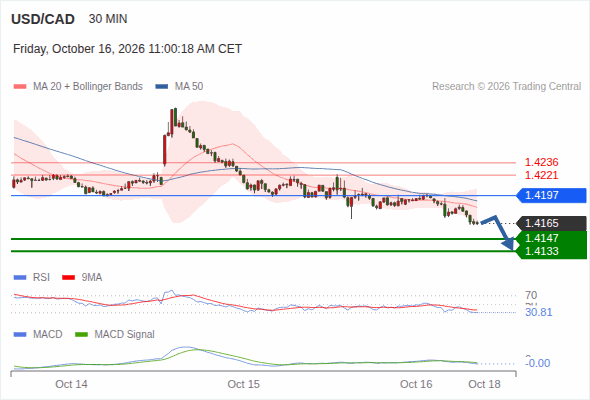Viewport: 590px width, 400px height.
Task: Click the RSI 30.81 value label
Action: coord(539,312)
